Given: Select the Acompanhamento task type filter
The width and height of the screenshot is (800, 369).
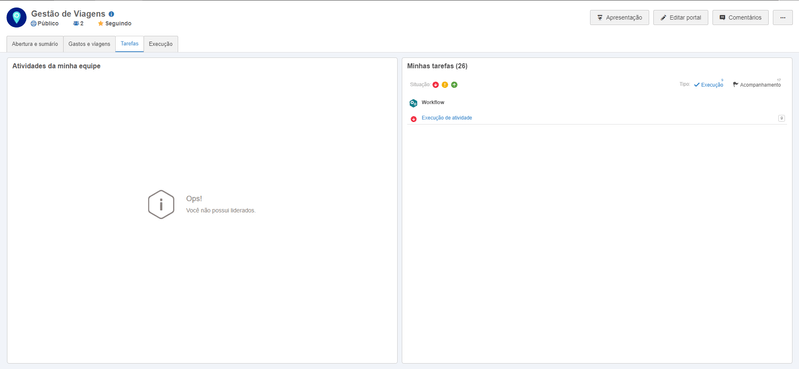Looking at the screenshot, I should [757, 85].
